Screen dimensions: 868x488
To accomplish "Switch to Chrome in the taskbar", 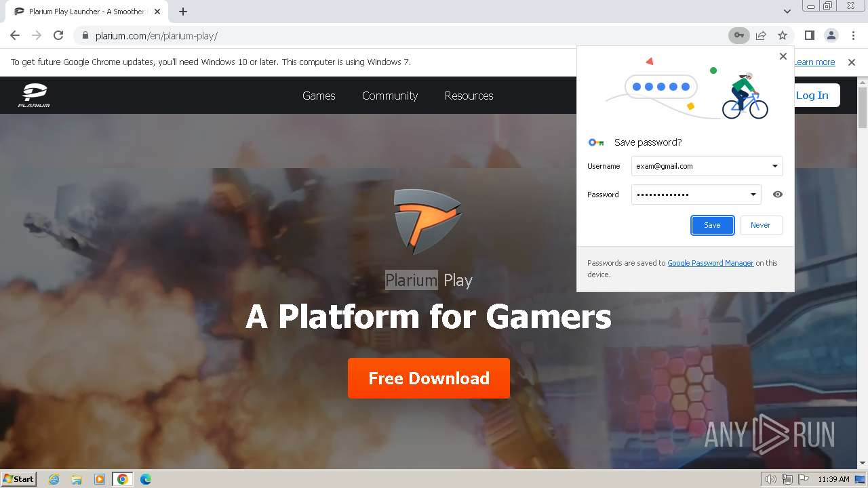I will click(x=123, y=479).
